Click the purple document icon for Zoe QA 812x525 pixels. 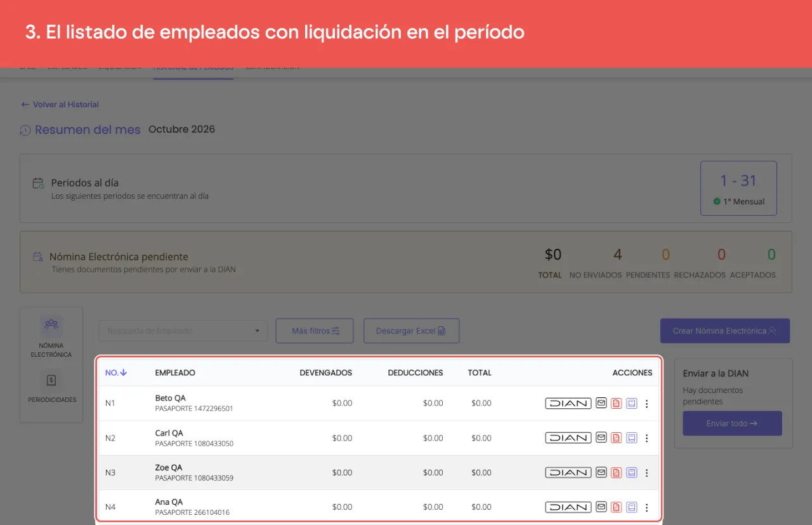click(632, 472)
